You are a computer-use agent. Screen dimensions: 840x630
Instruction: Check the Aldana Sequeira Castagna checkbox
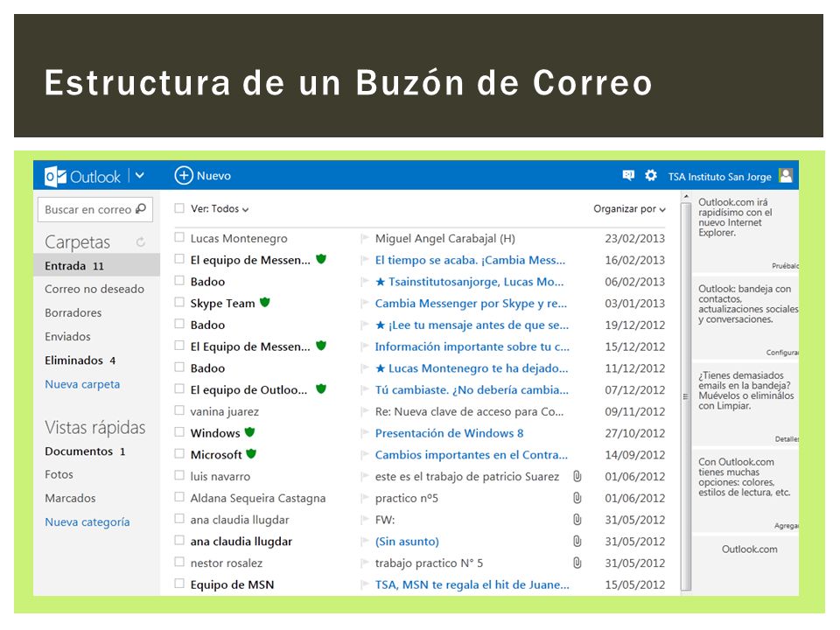pos(179,497)
